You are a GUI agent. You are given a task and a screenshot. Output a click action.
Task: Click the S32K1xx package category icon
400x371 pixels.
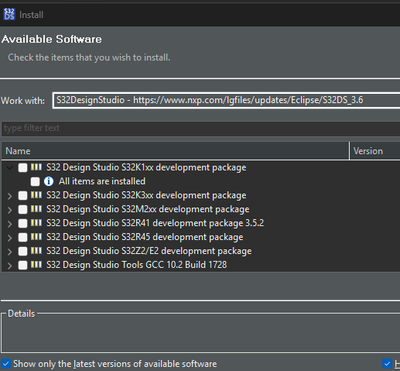click(36, 167)
